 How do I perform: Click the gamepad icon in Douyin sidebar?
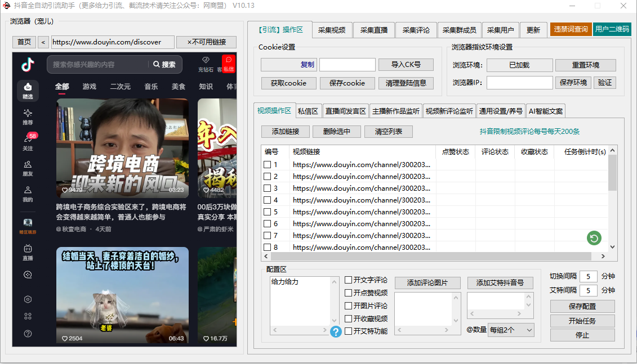pyautogui.click(x=28, y=275)
